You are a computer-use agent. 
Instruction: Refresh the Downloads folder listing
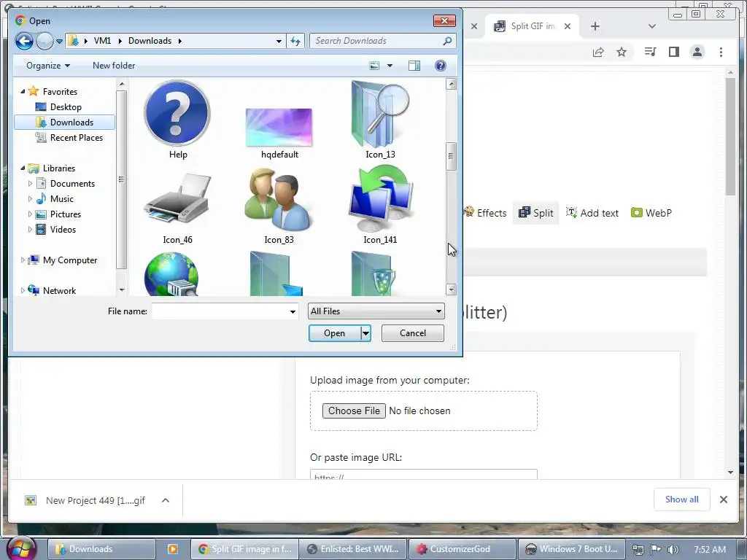click(295, 41)
